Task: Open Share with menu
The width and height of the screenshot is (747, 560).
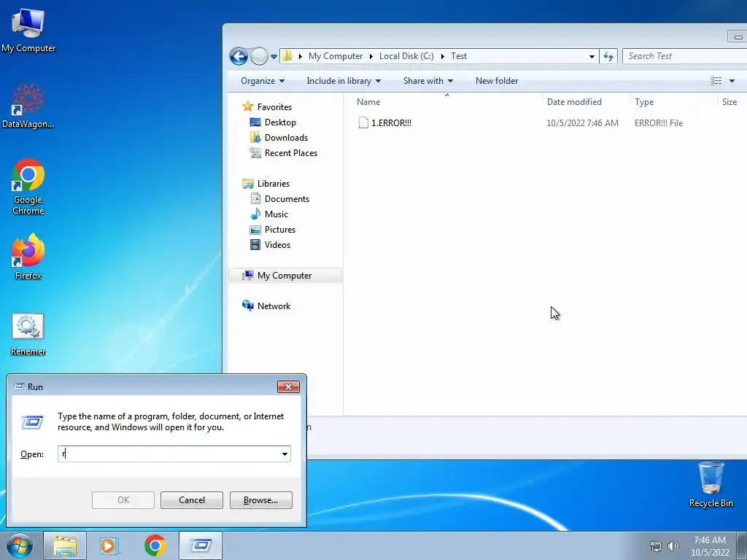Action: click(x=427, y=81)
